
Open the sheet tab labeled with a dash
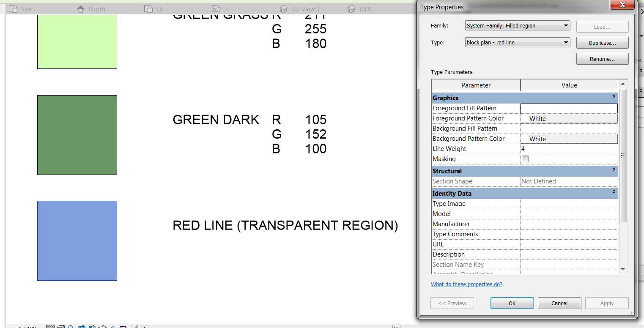click(x=221, y=9)
